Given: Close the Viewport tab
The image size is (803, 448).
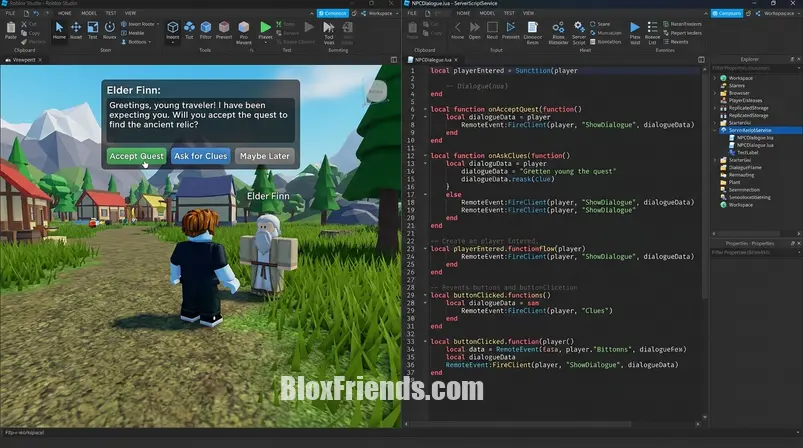Looking at the screenshot, I should (40, 60).
